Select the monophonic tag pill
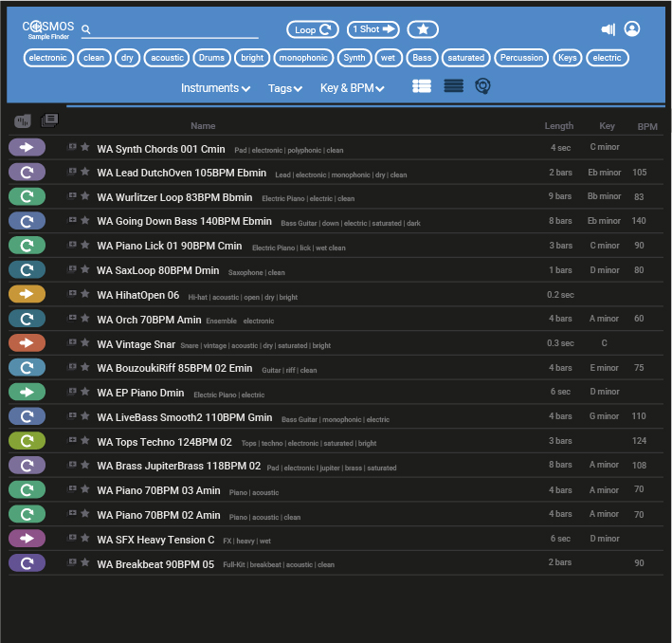Screen dimensions: 672x643 (303, 58)
